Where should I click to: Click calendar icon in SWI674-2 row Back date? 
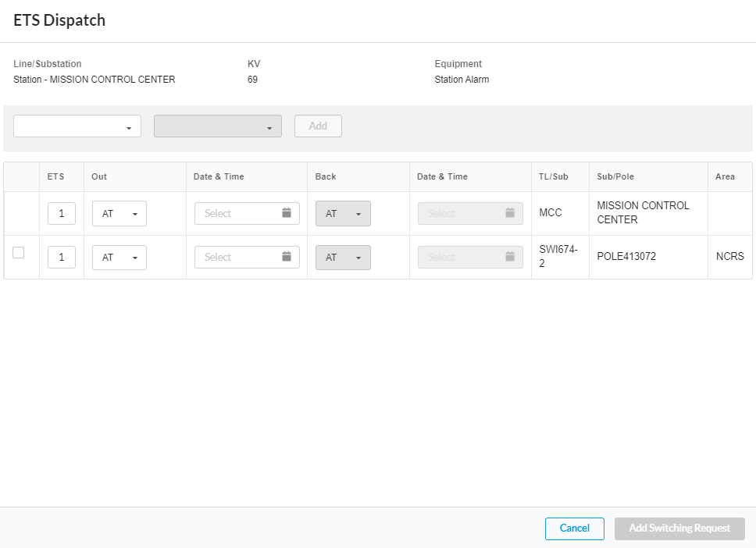pyautogui.click(x=510, y=257)
